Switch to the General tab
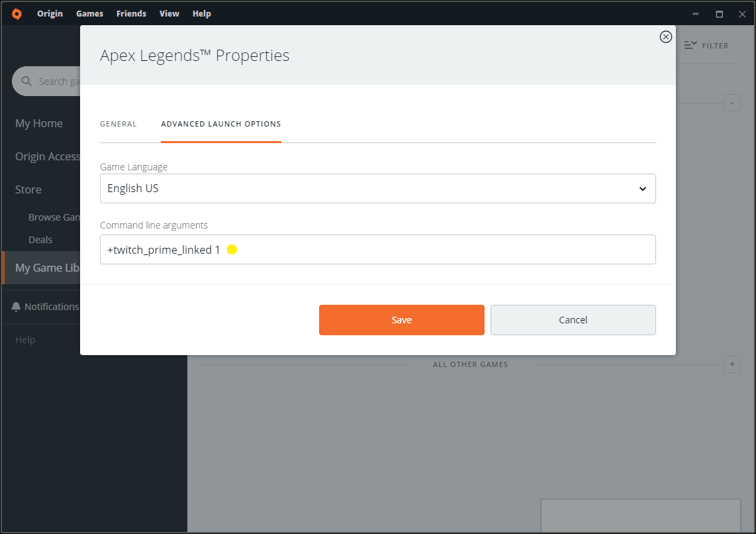This screenshot has width=756, height=534. coord(118,124)
